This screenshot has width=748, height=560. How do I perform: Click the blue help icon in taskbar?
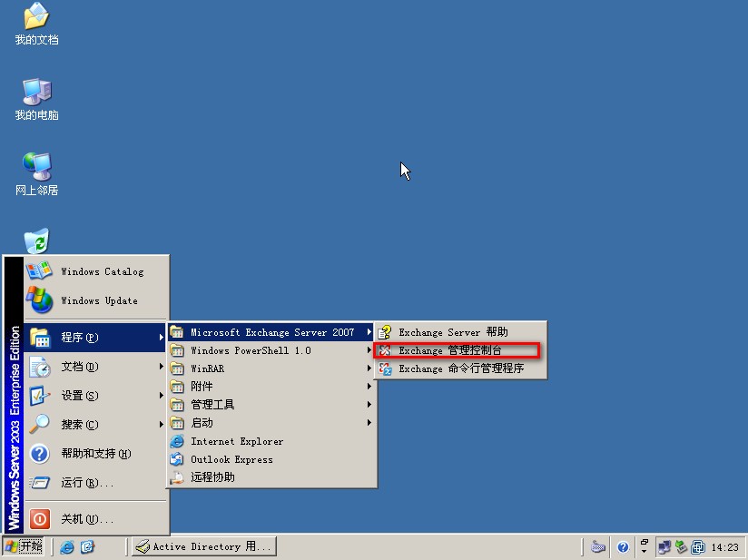pos(623,546)
